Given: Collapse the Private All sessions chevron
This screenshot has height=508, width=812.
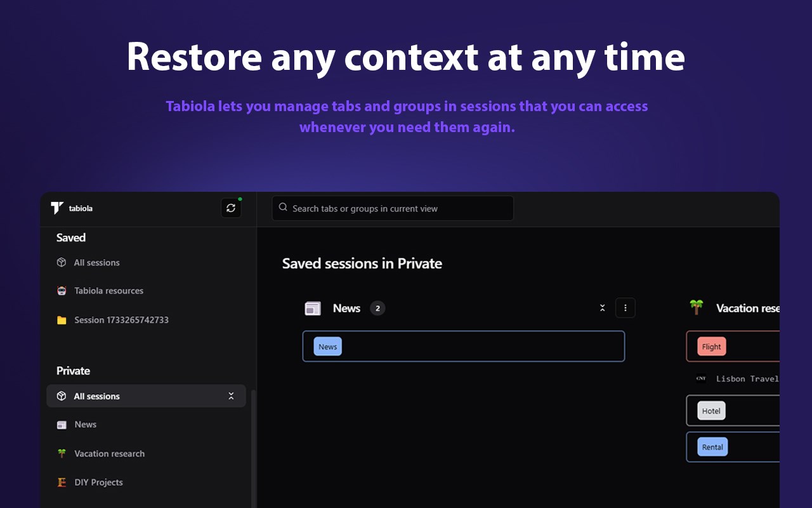Looking at the screenshot, I should (231, 396).
